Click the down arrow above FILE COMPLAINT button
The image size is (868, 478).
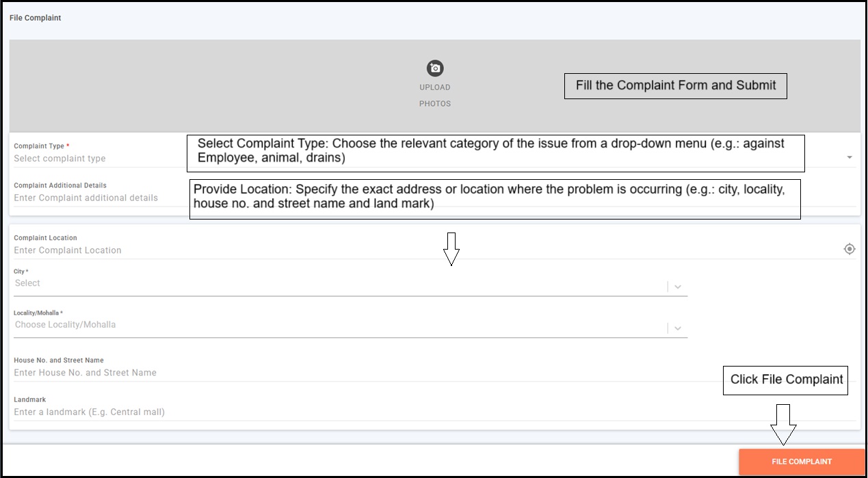coord(783,424)
